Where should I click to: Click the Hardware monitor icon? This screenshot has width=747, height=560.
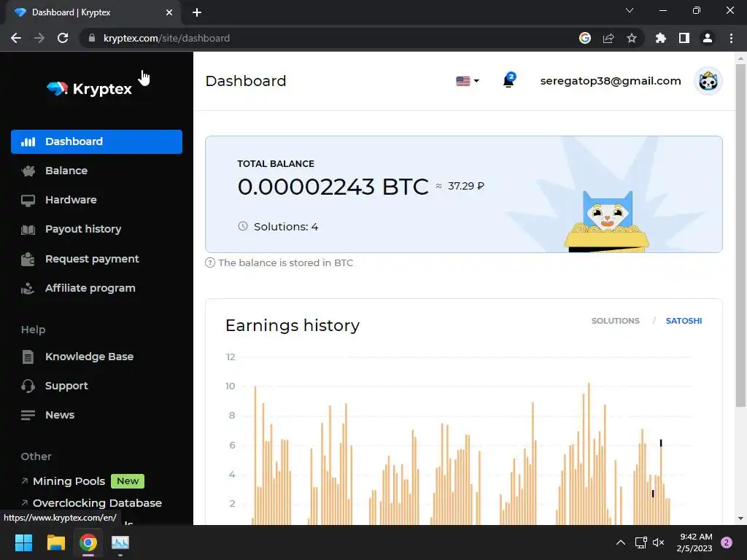[28, 201]
